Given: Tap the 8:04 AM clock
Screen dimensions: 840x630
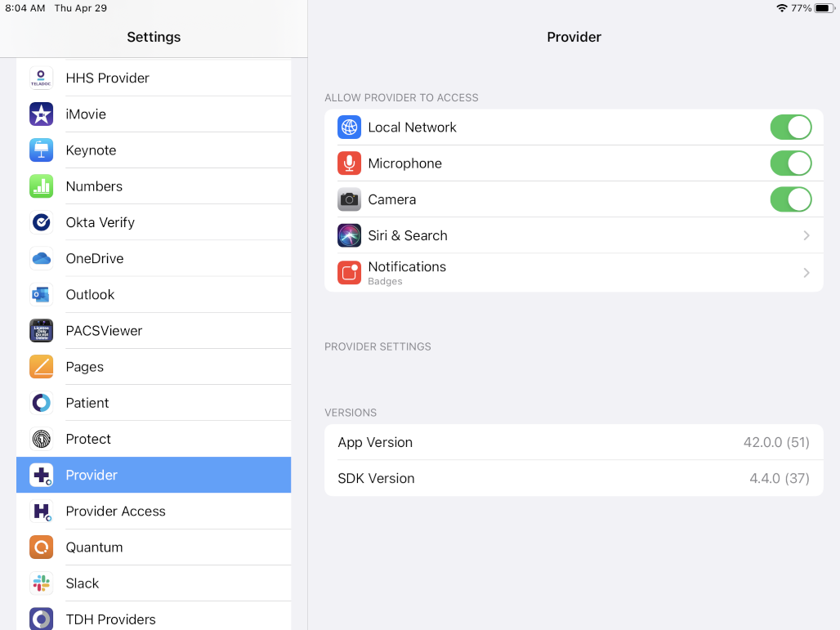Looking at the screenshot, I should [25, 8].
